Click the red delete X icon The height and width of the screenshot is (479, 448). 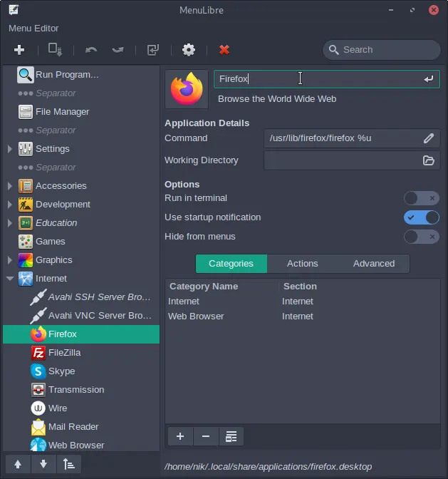[x=224, y=50]
